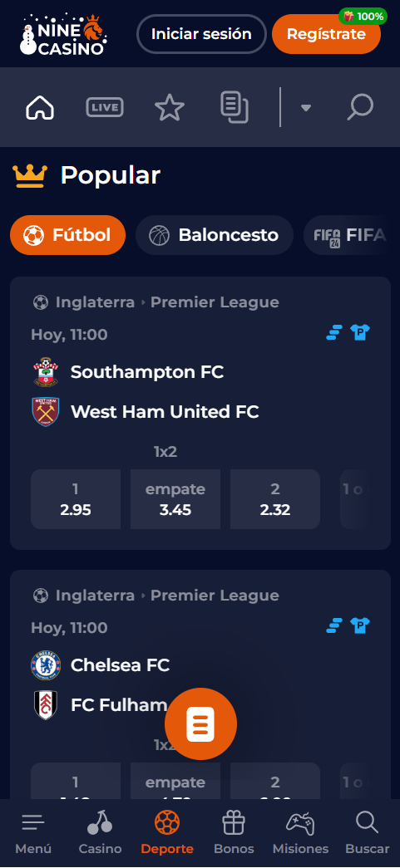Select the FIFA sport filter
Screen dimensions: 400x868
coord(350,235)
